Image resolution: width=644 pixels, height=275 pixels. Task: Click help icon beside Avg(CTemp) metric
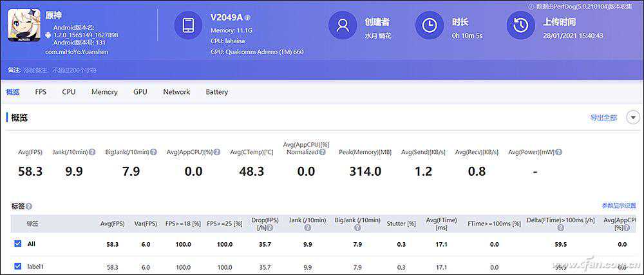point(278,152)
